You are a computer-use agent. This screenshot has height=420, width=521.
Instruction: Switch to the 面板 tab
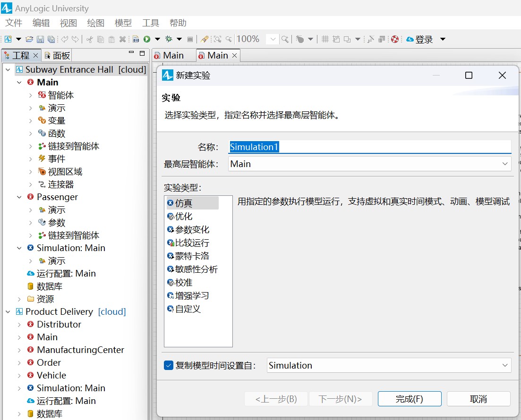[58, 55]
